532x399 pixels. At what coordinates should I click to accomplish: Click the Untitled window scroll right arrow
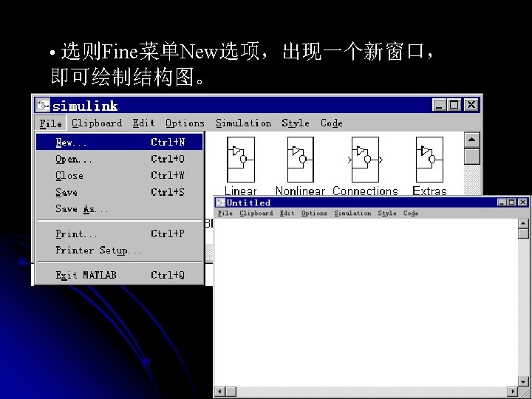click(x=513, y=392)
